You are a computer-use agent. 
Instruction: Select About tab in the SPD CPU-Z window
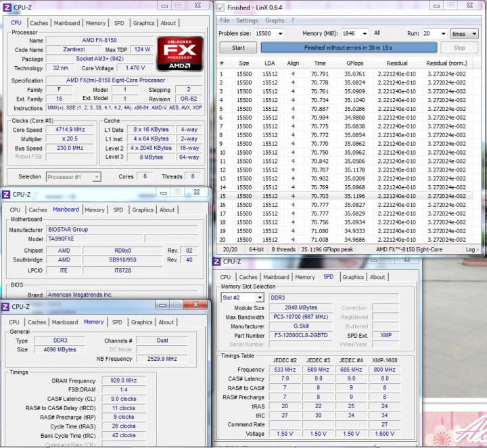pyautogui.click(x=377, y=277)
